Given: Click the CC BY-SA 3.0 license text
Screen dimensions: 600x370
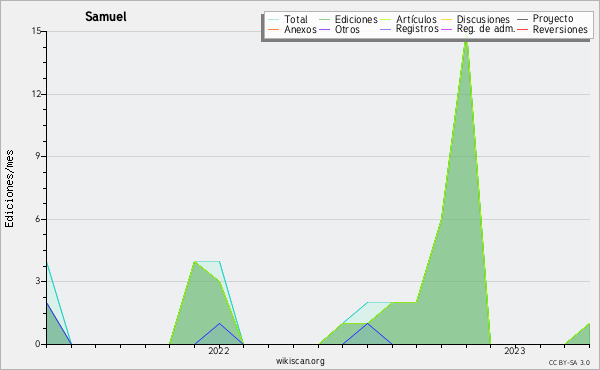Looking at the screenshot, I should click(x=569, y=363).
